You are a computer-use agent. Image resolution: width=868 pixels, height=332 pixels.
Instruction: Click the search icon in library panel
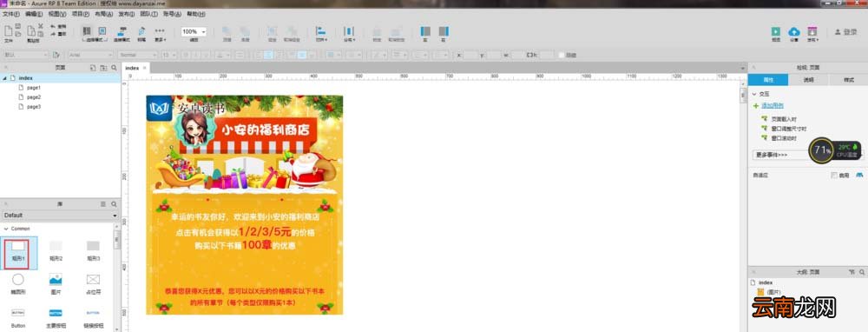pos(114,204)
